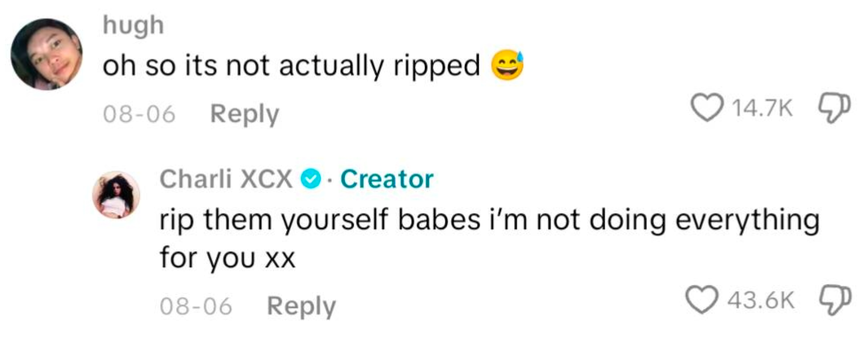This screenshot has height=339, width=868.
Task: Reply to Charli XCX's comment
Action: coord(301,306)
